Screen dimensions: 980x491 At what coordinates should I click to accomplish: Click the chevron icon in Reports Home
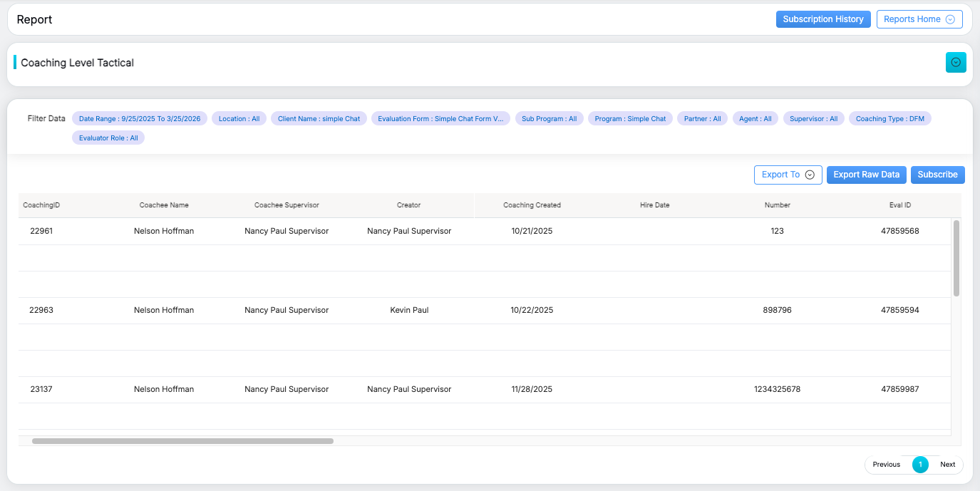[x=950, y=19]
